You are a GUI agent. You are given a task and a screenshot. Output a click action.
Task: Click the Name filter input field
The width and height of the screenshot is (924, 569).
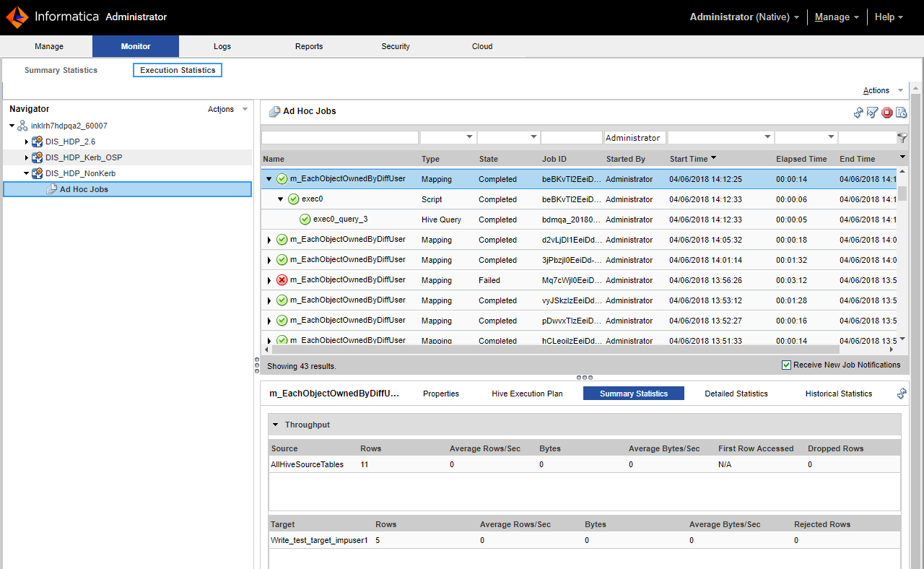(340, 137)
